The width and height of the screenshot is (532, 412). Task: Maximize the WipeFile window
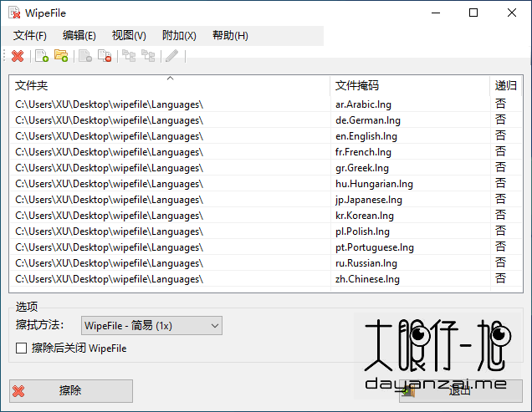point(473,13)
